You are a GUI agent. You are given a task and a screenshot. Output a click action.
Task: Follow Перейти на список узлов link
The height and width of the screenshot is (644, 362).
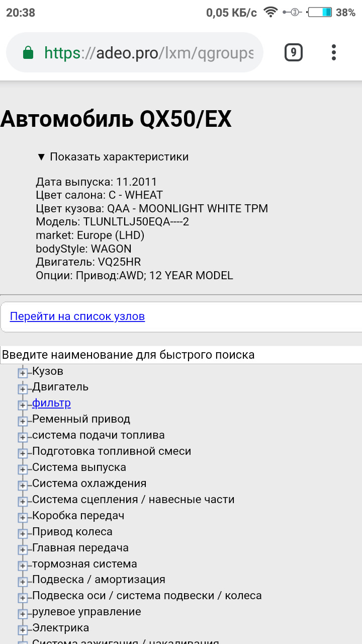[x=77, y=316]
